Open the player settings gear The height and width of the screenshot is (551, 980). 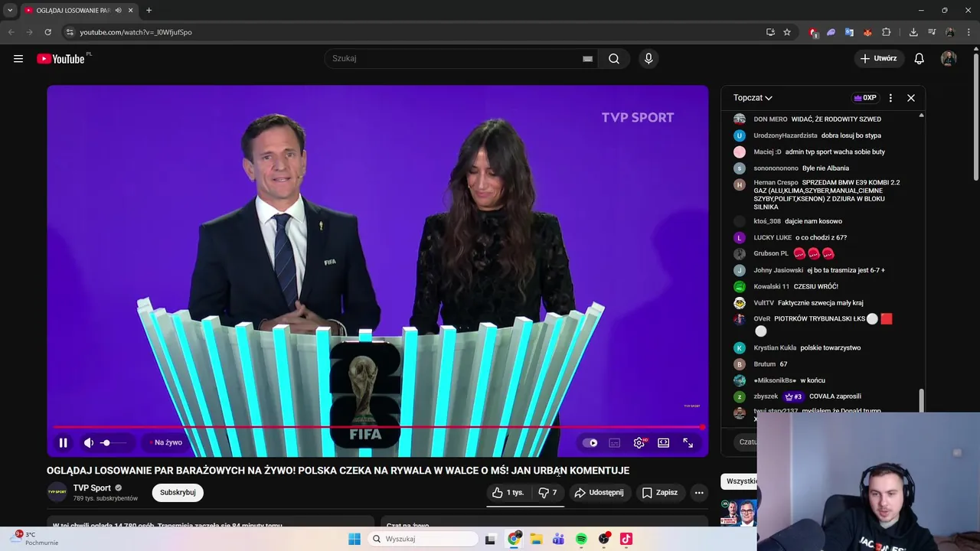click(639, 442)
